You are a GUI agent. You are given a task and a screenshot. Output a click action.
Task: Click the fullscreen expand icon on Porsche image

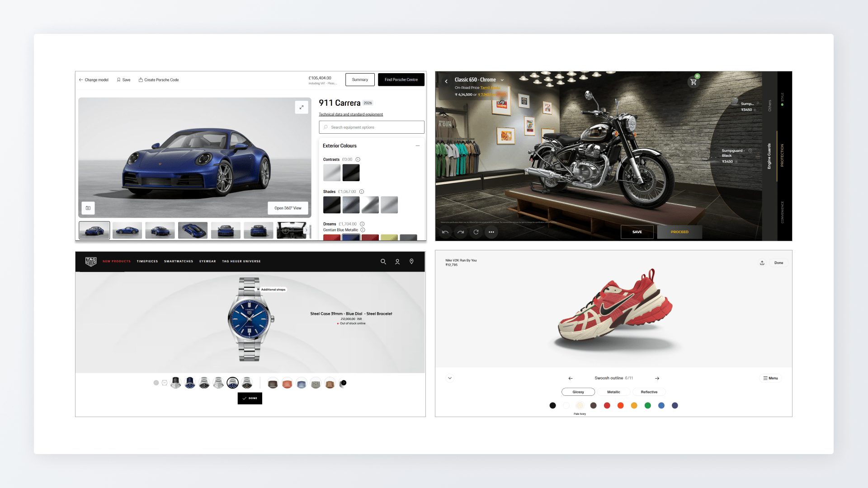click(x=302, y=107)
